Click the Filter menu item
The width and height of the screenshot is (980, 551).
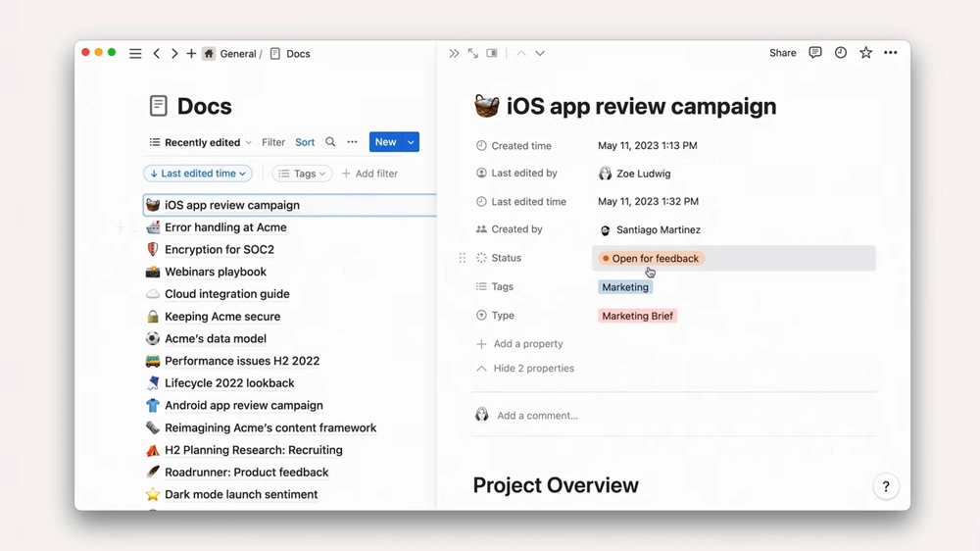point(273,142)
